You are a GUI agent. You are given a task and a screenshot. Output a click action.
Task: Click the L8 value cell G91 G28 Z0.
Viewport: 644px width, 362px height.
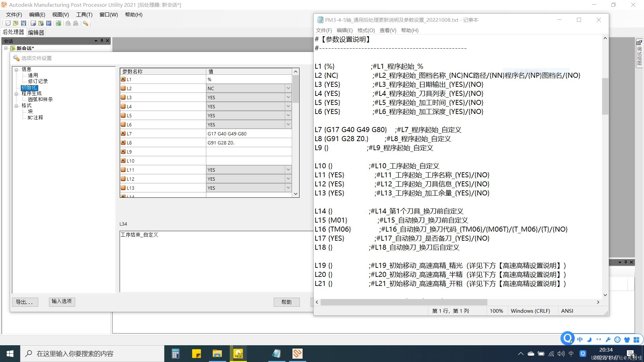pos(249,143)
